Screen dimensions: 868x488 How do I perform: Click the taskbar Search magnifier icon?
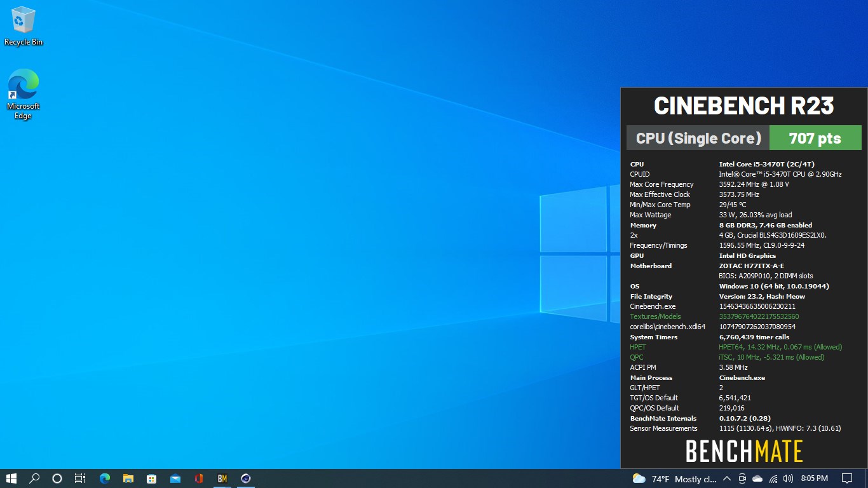tap(34, 478)
